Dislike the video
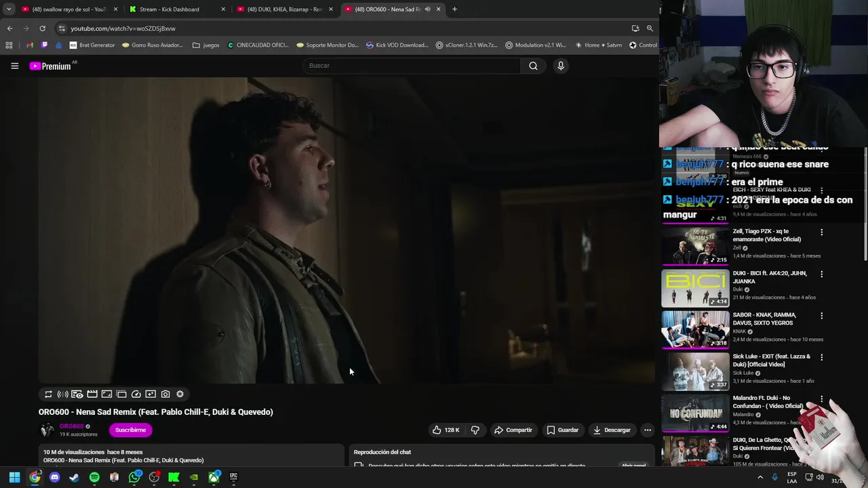The image size is (868, 488). (475, 430)
